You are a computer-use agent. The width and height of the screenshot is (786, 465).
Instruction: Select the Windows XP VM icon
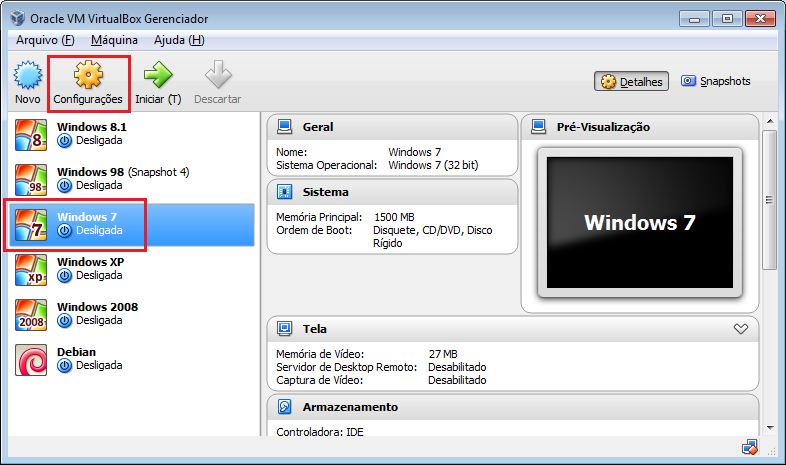pos(31,270)
